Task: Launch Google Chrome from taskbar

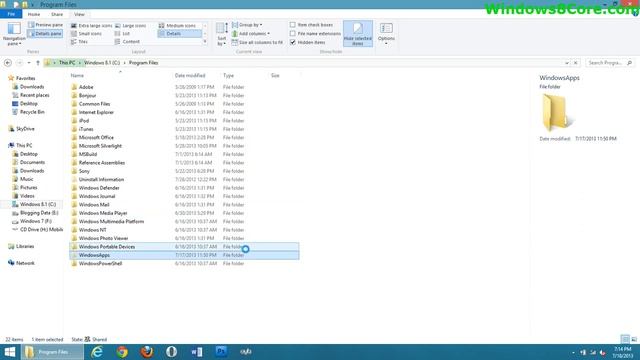Action: pyautogui.click(x=122, y=352)
